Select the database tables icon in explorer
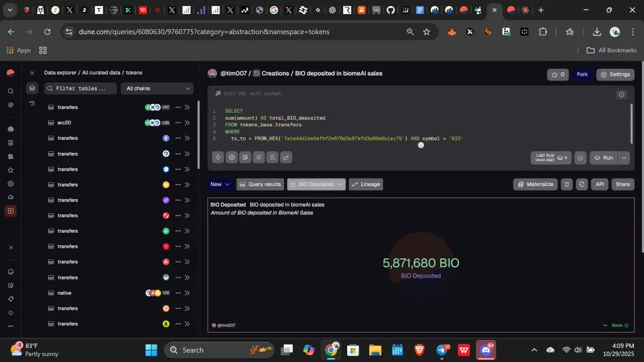This screenshot has height=362, width=644. click(32, 88)
